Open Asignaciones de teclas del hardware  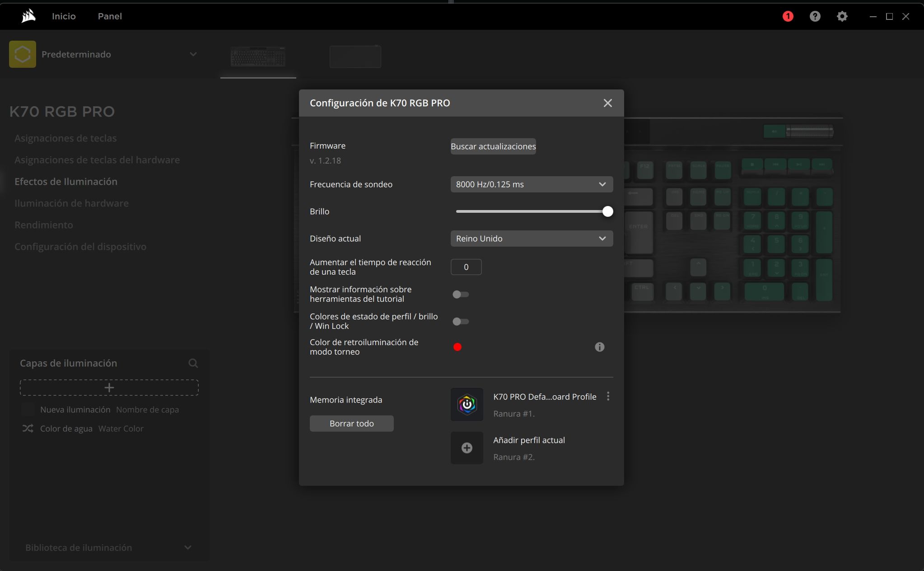(97, 160)
